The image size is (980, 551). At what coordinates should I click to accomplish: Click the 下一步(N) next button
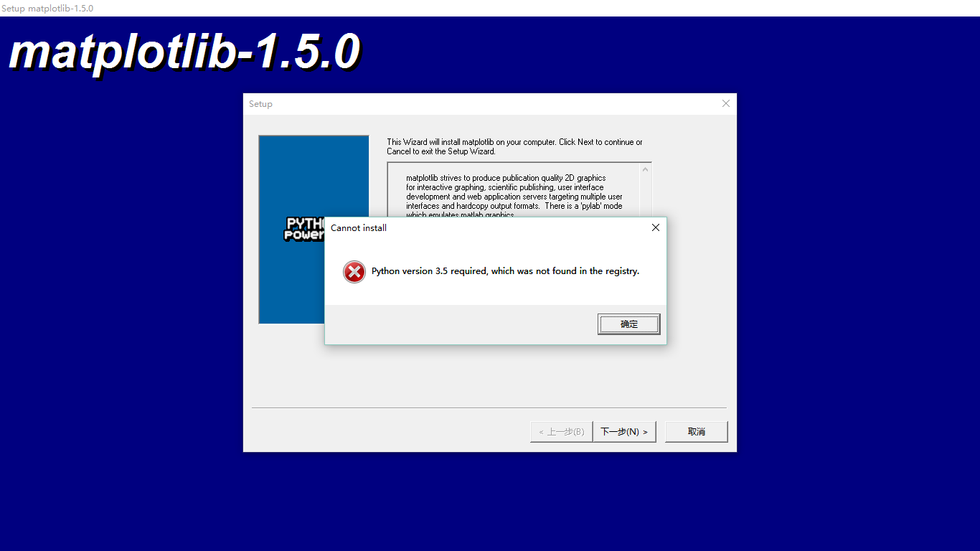point(624,431)
